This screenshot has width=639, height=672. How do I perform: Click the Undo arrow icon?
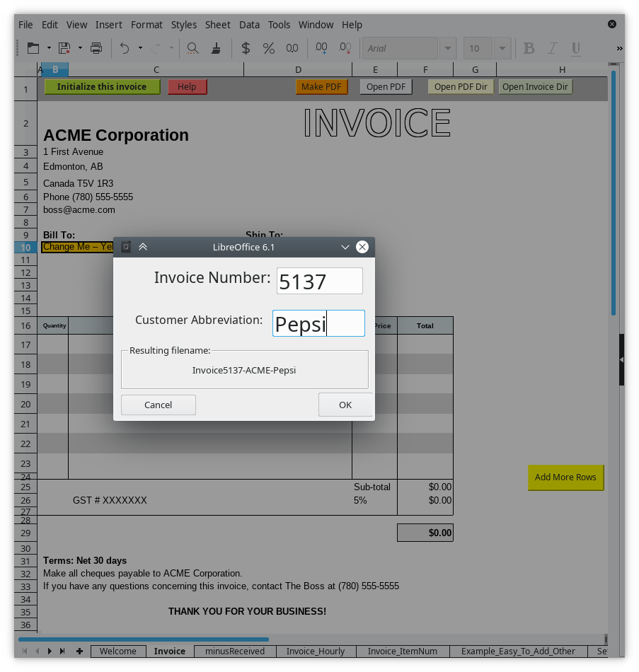125,48
